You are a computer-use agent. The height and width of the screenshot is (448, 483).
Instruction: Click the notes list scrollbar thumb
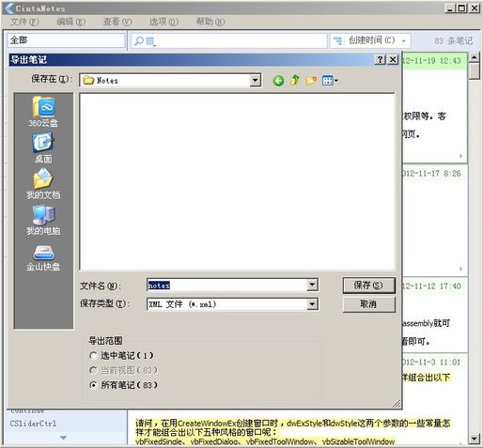[x=475, y=71]
